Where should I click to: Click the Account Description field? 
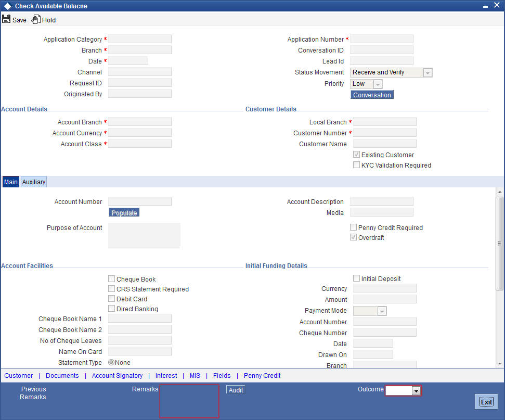point(382,201)
